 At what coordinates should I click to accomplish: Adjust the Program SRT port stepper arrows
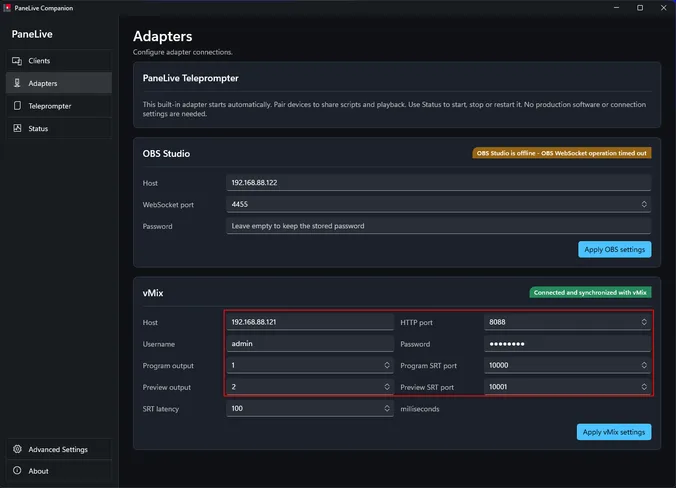pyautogui.click(x=644, y=365)
